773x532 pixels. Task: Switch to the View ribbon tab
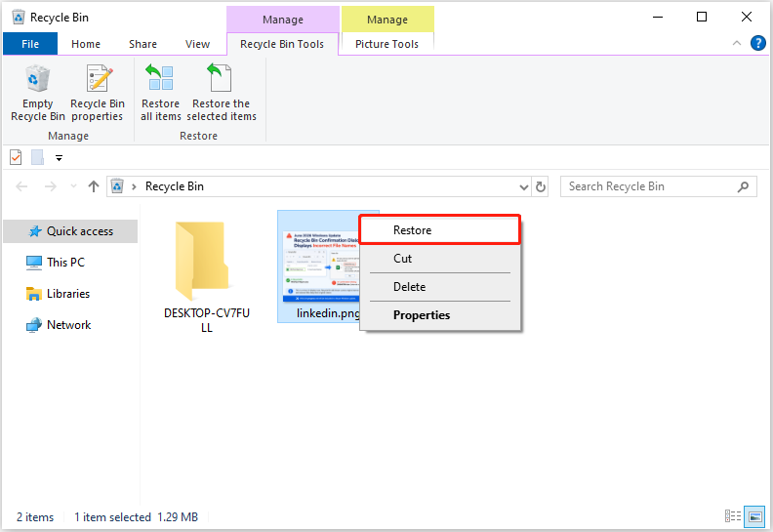click(198, 44)
